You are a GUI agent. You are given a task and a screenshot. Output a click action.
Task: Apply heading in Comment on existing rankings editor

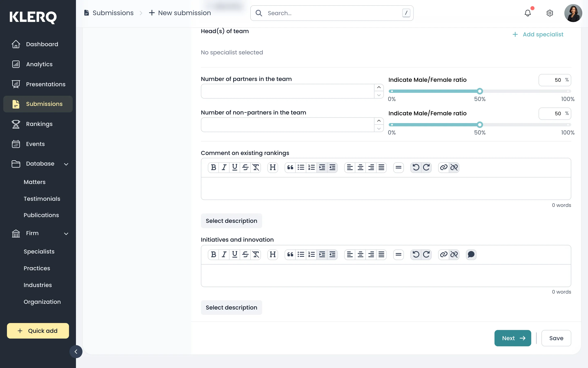[273, 167]
